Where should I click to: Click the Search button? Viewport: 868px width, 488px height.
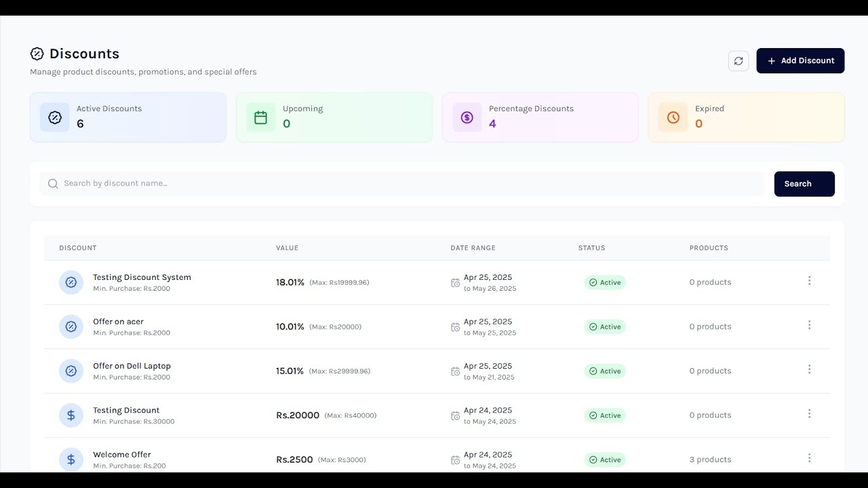click(804, 184)
